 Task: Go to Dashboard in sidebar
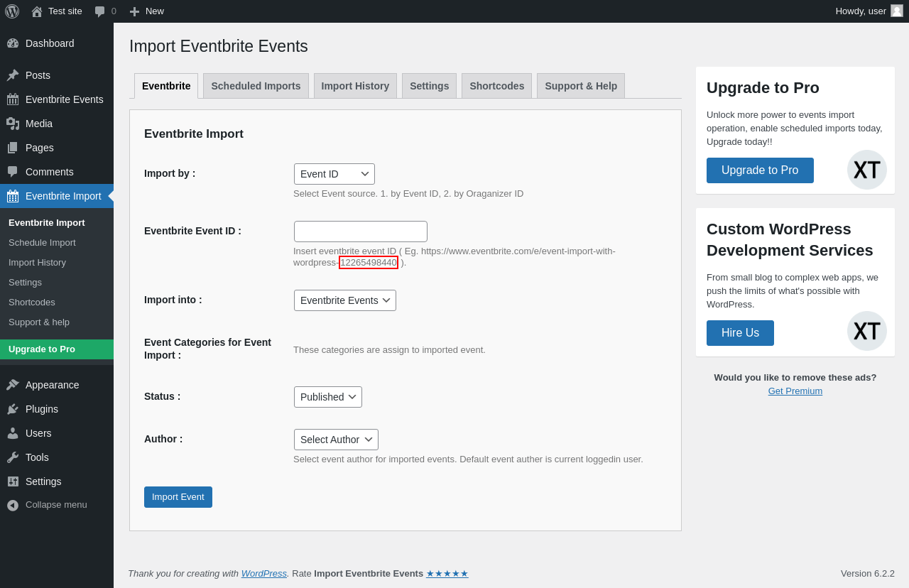tap(57, 43)
